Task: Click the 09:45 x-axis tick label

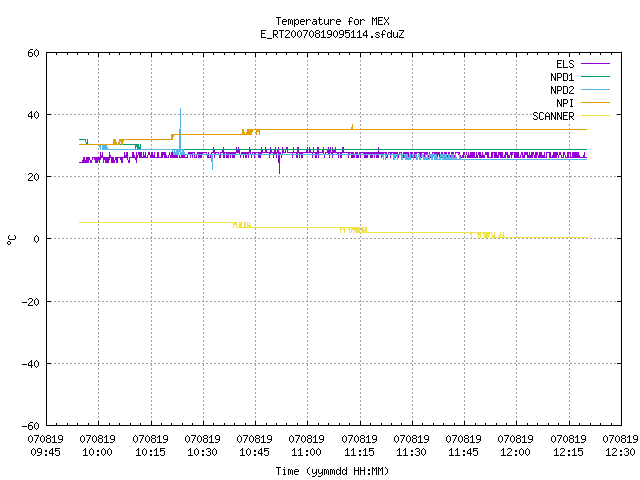Action: [x=45, y=452]
